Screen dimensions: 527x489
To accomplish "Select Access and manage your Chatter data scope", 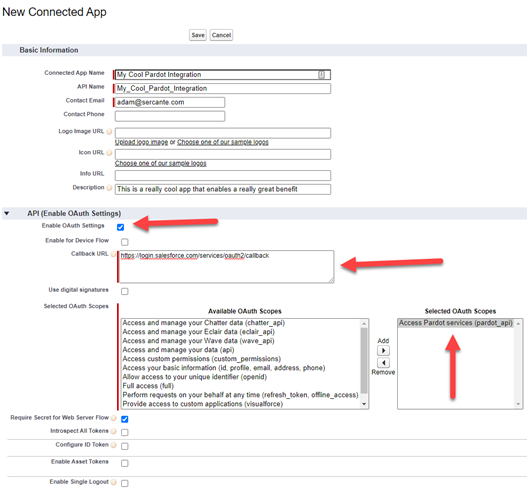I will (203, 323).
